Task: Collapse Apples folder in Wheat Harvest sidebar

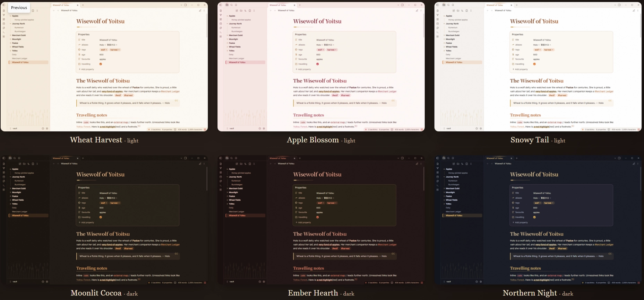Action: click(10, 16)
